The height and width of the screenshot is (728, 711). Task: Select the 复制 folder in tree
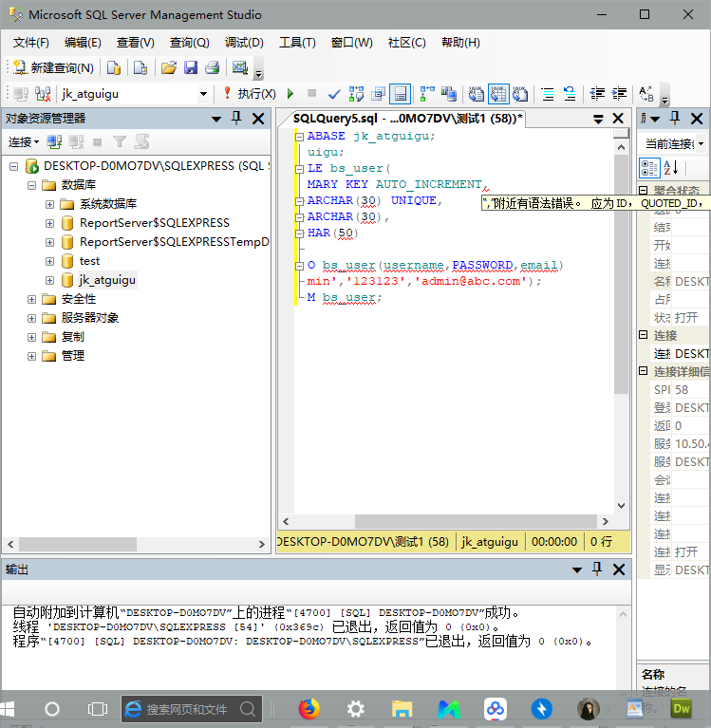[x=73, y=337]
